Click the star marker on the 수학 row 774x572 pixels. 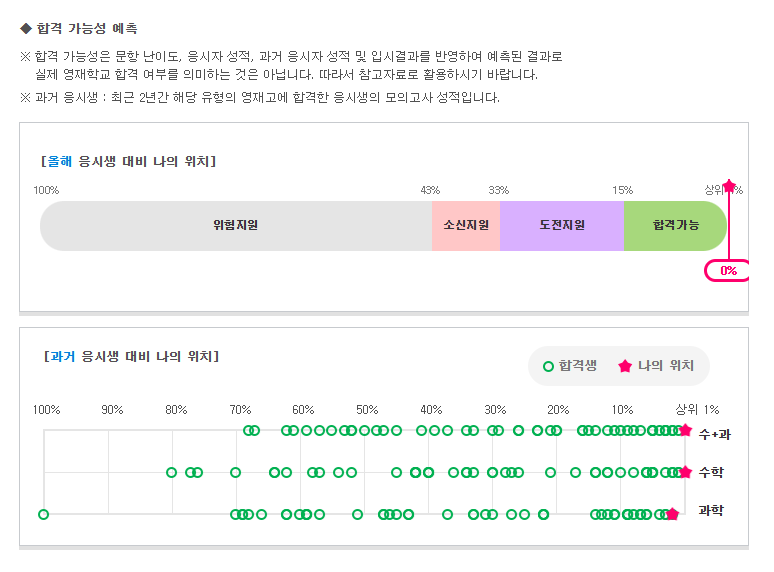point(685,472)
